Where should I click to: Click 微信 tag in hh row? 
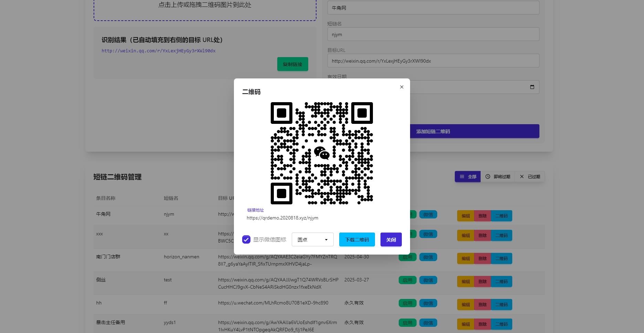click(428, 303)
